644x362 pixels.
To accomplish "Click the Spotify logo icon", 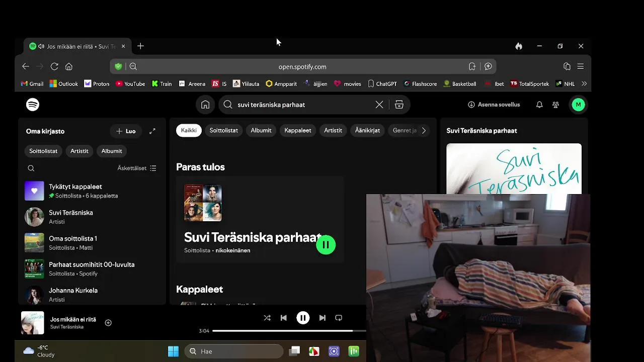I will click(33, 105).
